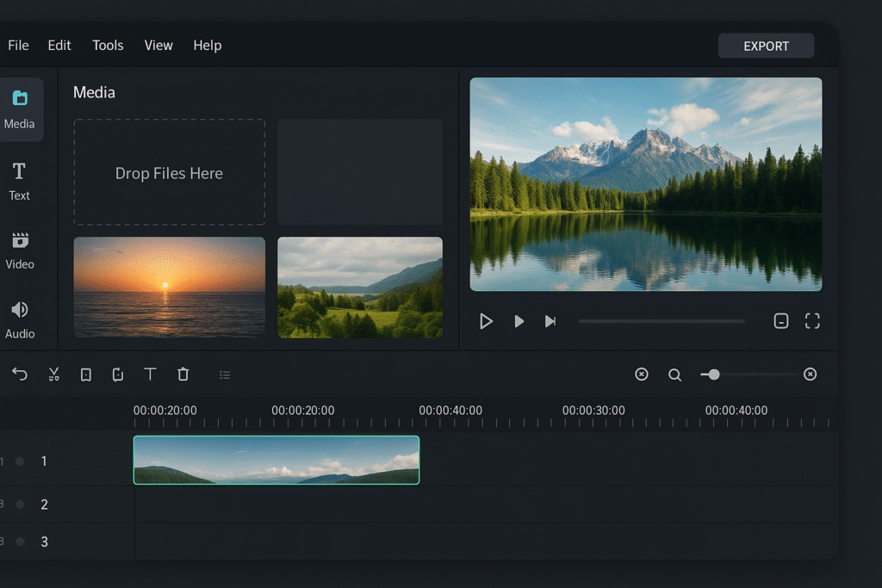Click the timeline zoom slider handle
This screenshot has height=588, width=882.
point(714,374)
